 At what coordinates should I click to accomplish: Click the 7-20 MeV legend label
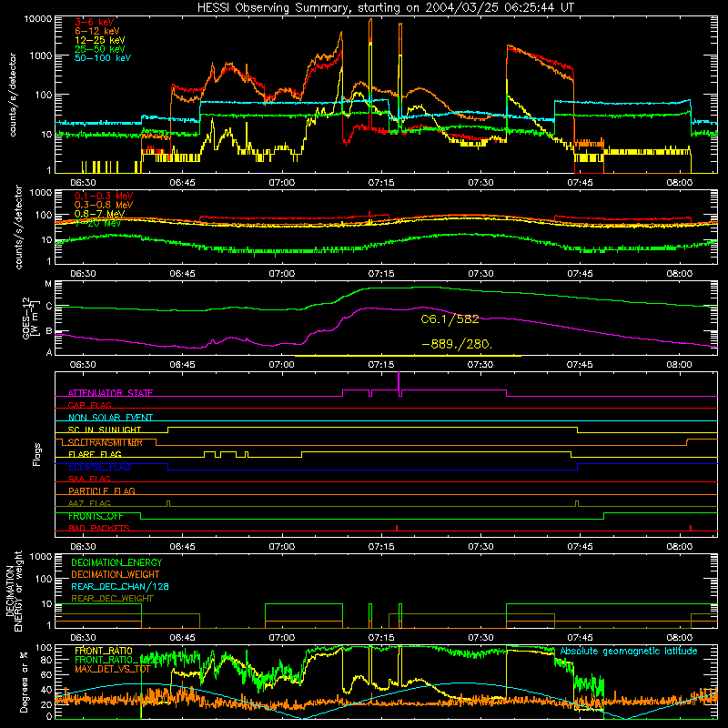[x=98, y=223]
